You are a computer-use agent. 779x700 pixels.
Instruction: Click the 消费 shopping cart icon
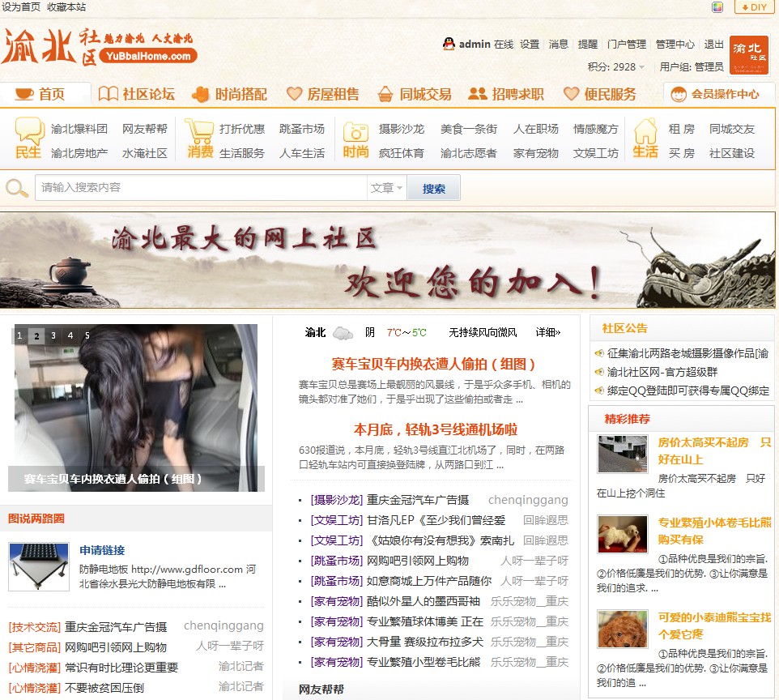[x=199, y=130]
